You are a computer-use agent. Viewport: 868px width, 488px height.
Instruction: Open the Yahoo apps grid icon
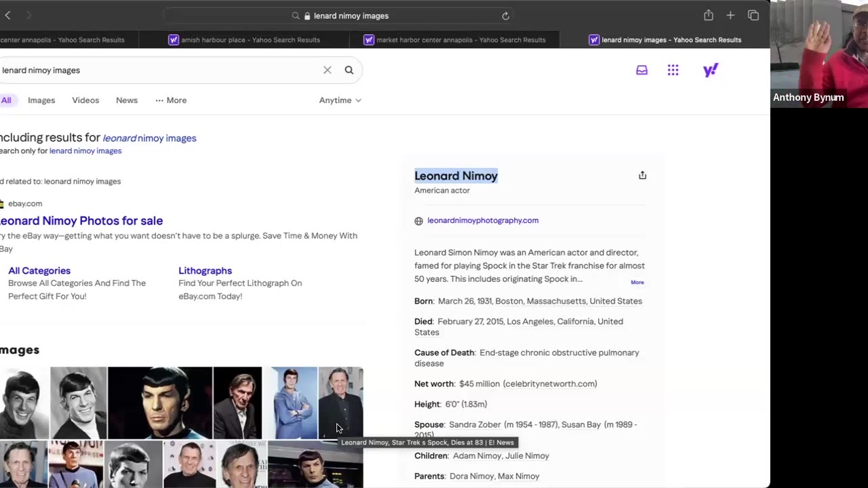pyautogui.click(x=673, y=70)
